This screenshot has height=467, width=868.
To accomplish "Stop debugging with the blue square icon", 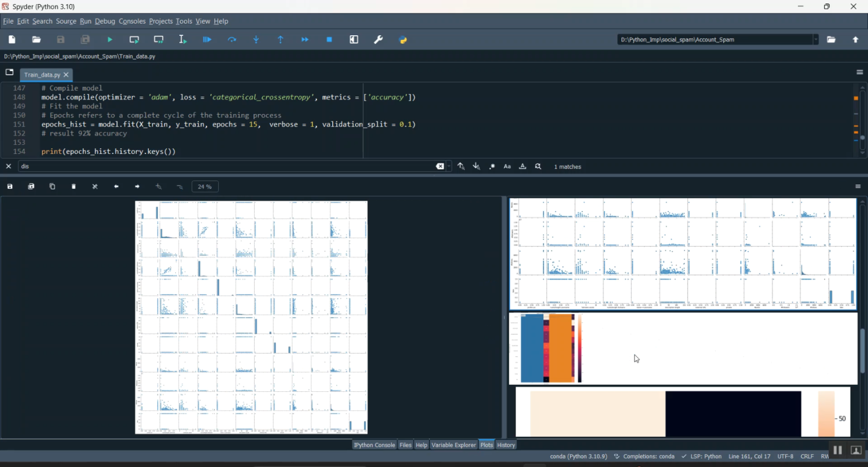I will [x=330, y=39].
